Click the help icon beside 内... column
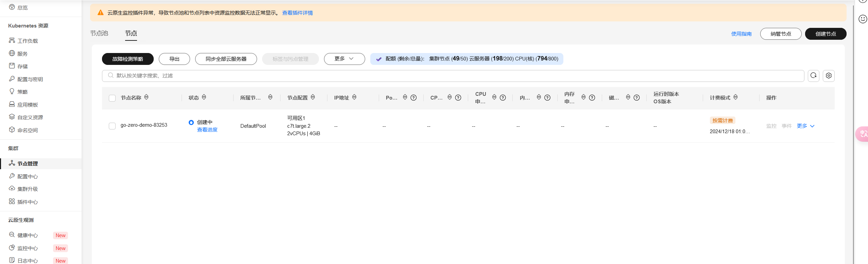The height and width of the screenshot is (264, 868). [547, 98]
